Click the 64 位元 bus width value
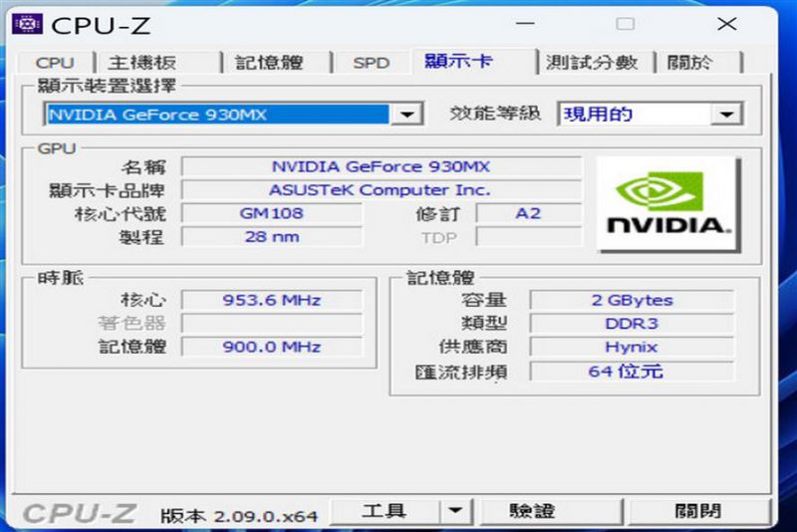The image size is (797, 532). 632,372
